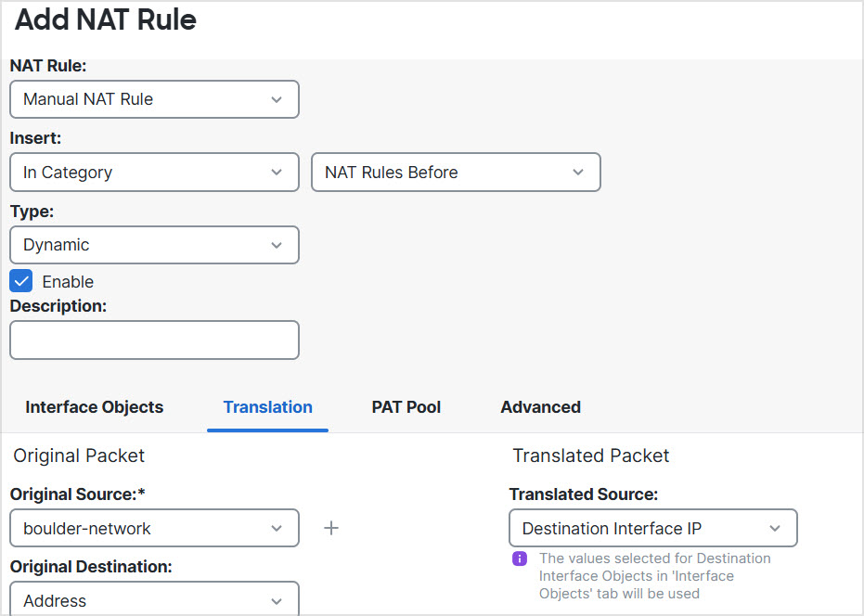This screenshot has height=616, width=864.
Task: Open the Advanced tab
Action: tap(540, 407)
